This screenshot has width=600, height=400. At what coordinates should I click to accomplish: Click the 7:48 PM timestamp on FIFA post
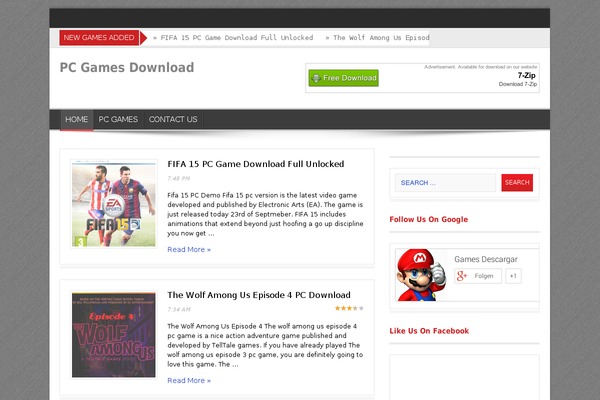click(178, 178)
